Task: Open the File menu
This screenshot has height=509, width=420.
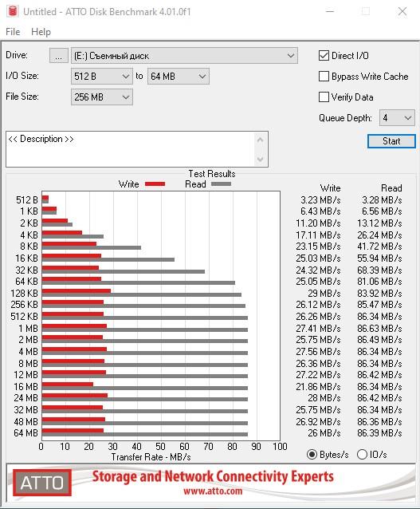Action: [13, 32]
